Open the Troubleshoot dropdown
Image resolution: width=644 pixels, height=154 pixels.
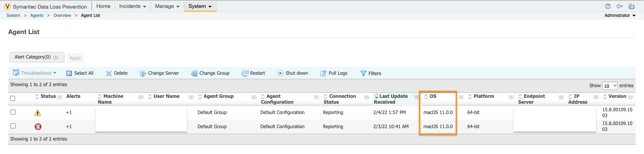coord(34,73)
